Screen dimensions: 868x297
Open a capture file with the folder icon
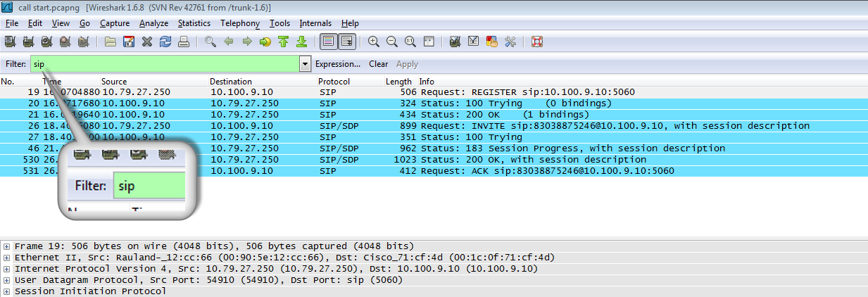[111, 42]
